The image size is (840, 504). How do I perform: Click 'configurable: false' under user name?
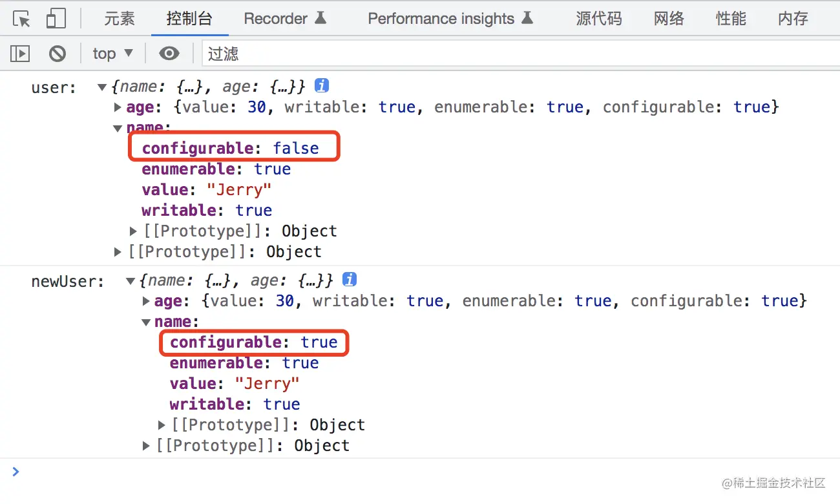click(x=231, y=149)
